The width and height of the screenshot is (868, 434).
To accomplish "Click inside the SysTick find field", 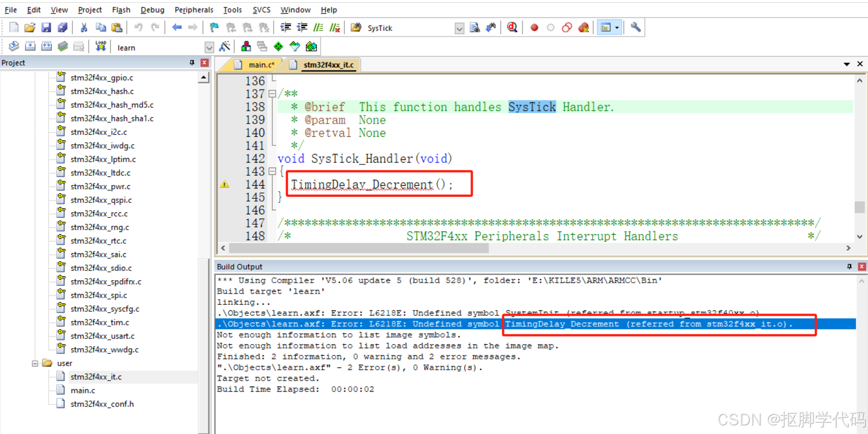I will 409,28.
